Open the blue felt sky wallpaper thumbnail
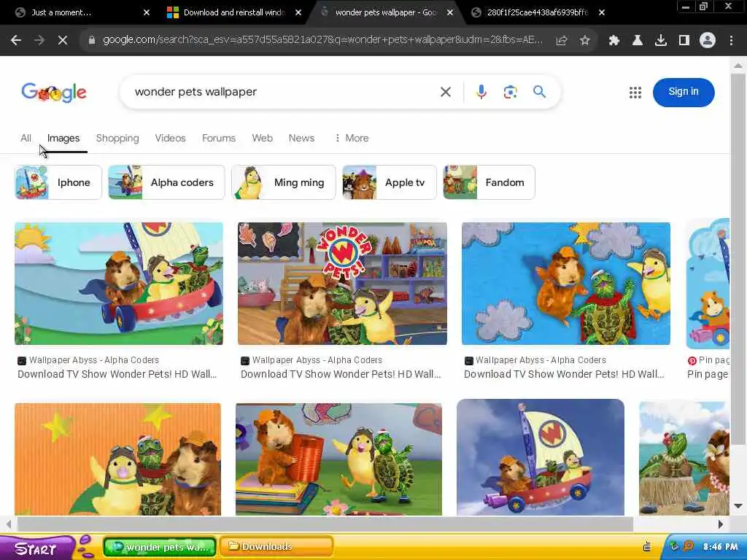747x560 pixels. coord(566,284)
